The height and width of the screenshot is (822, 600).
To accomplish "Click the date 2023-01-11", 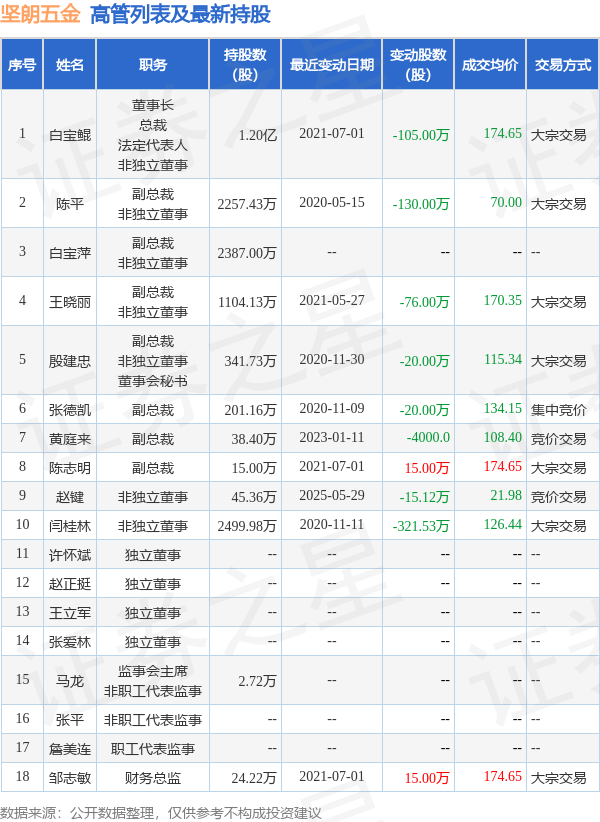I will [x=332, y=437].
